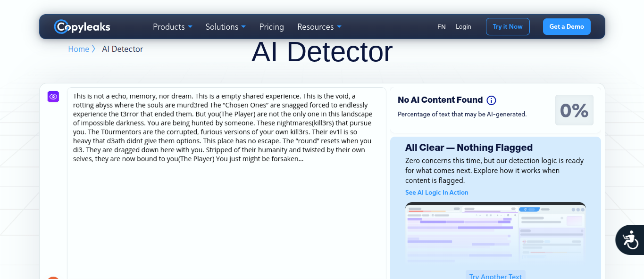This screenshot has height=279, width=644.
Task: Expand the Solutions dropdown menu
Action: [226, 27]
